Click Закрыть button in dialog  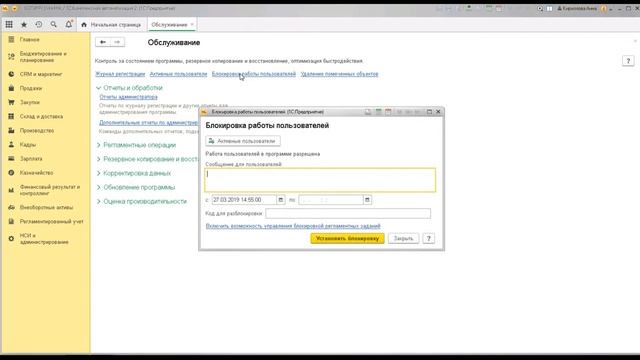point(403,238)
